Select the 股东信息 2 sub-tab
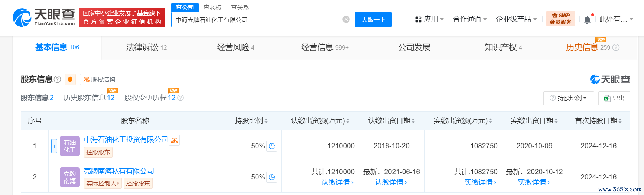Viewport: 644px width, 195px height. (37, 97)
